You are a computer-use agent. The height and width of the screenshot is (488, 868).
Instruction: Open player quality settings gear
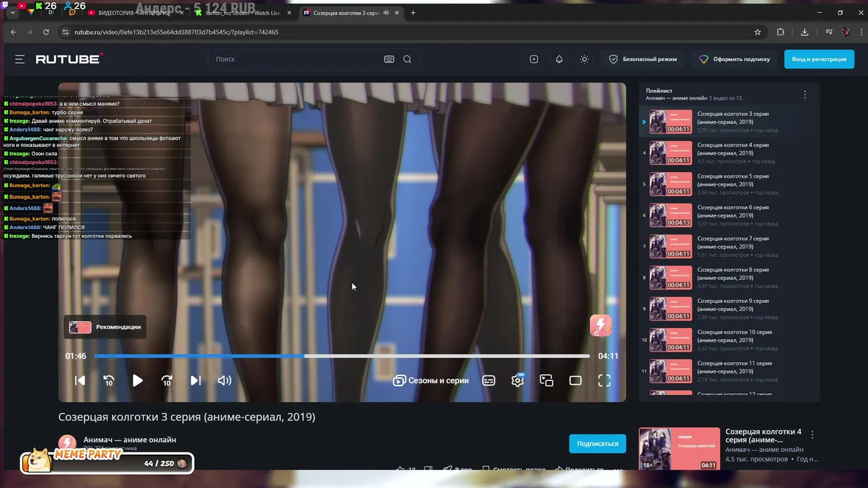517,380
